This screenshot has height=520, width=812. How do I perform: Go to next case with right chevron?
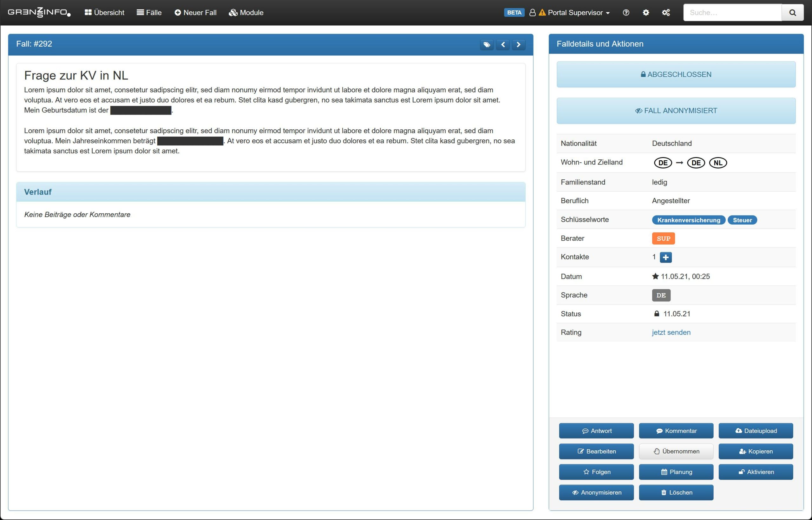pos(518,45)
